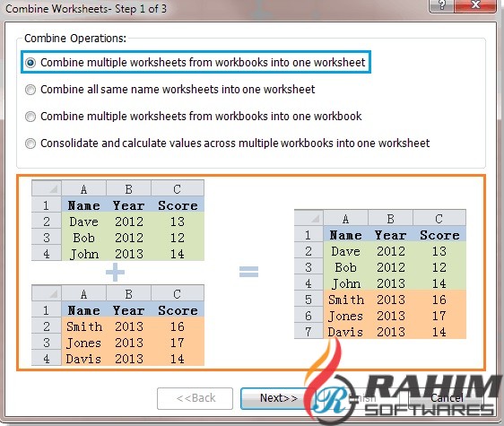Click 'John' in first source table

click(x=84, y=254)
